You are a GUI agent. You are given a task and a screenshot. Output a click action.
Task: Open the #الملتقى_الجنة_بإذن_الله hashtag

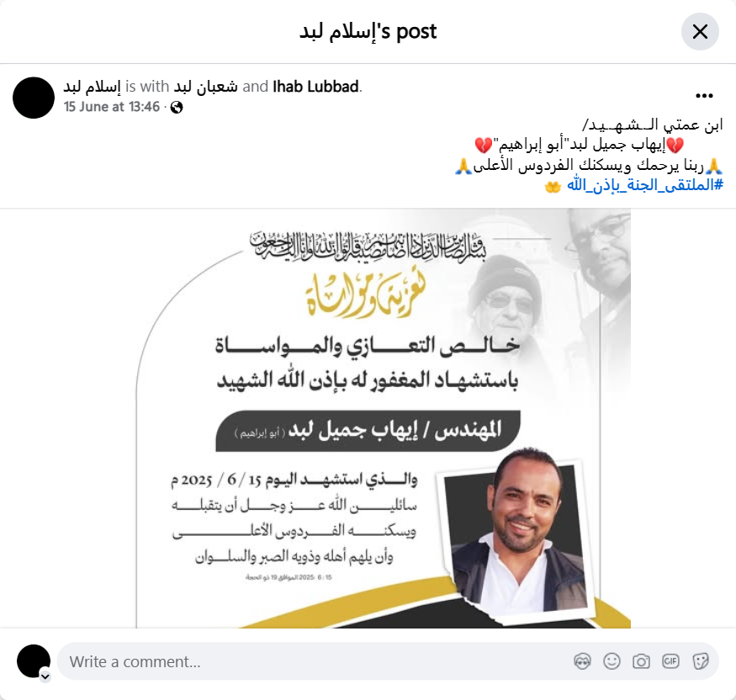(645, 185)
